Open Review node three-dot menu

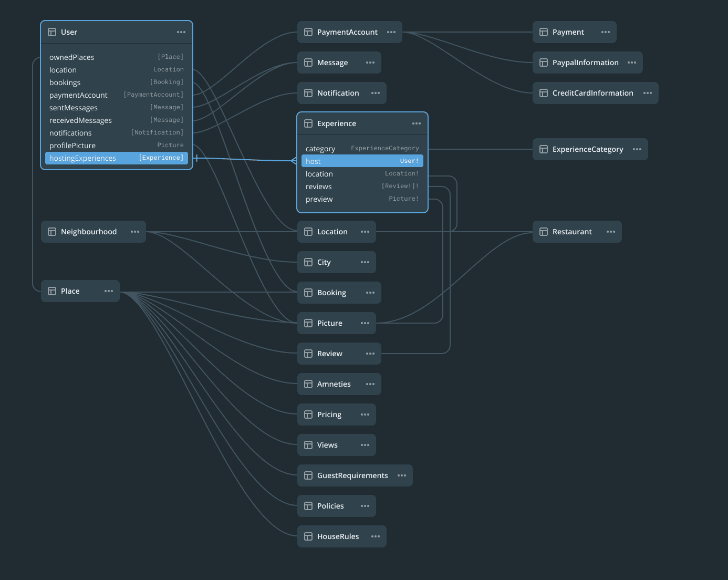[370, 354]
